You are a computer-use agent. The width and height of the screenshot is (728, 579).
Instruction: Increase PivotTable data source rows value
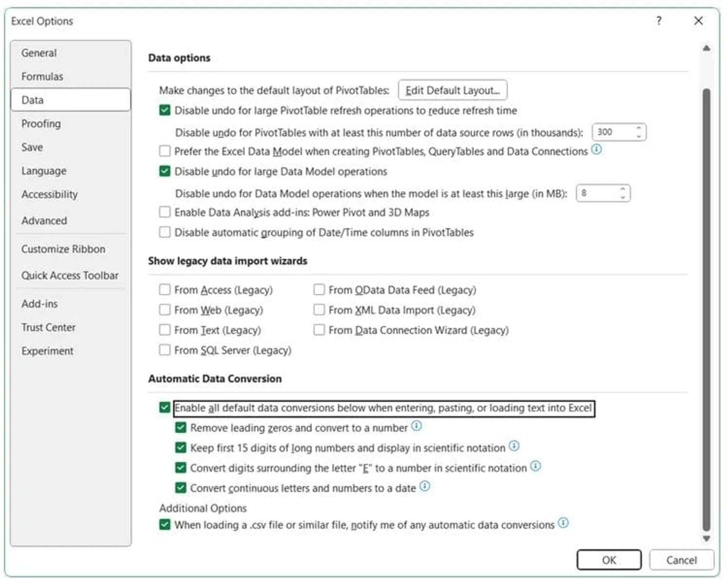[639, 128]
